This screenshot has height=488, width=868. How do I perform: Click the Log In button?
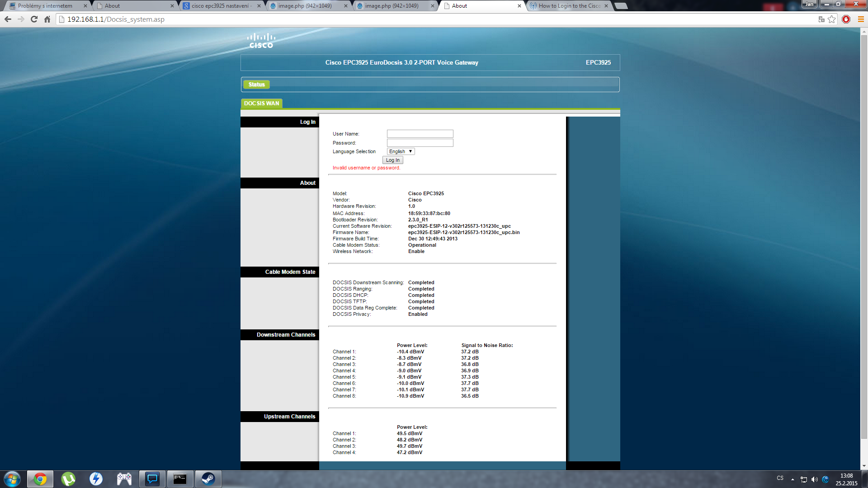[x=392, y=160]
